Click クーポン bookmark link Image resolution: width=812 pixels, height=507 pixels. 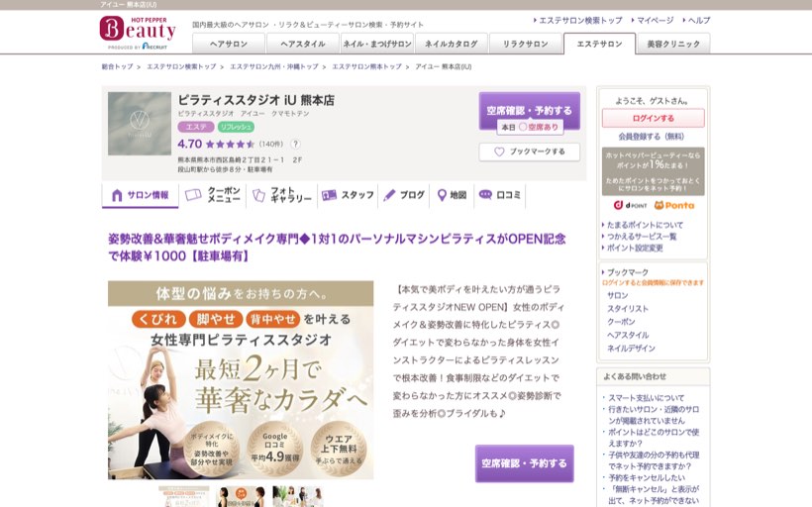coord(621,322)
